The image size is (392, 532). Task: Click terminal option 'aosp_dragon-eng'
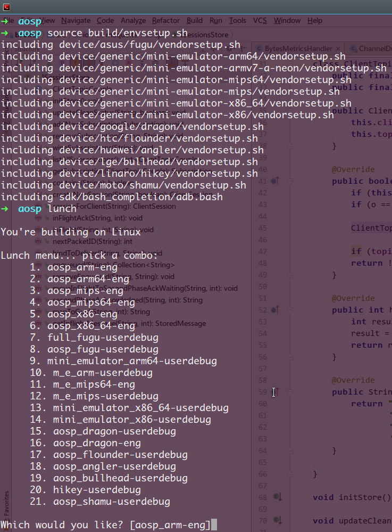pyautogui.click(x=97, y=443)
